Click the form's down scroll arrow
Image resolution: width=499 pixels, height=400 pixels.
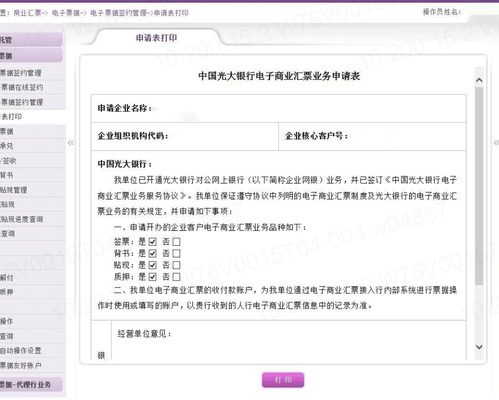479,347
